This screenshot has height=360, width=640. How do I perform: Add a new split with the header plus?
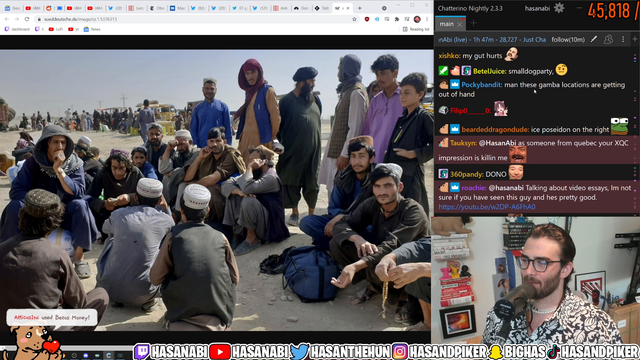(x=635, y=39)
